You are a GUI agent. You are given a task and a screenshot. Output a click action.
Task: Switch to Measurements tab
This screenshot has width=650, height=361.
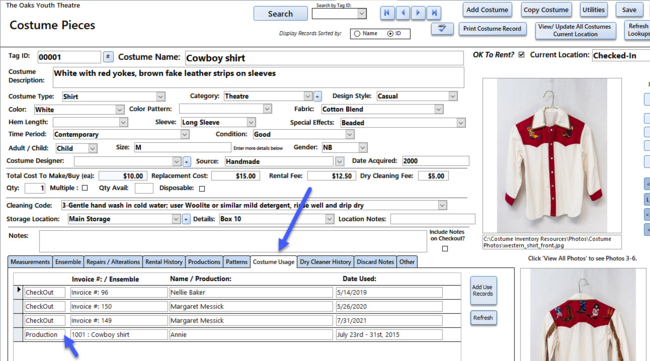pyautogui.click(x=30, y=262)
